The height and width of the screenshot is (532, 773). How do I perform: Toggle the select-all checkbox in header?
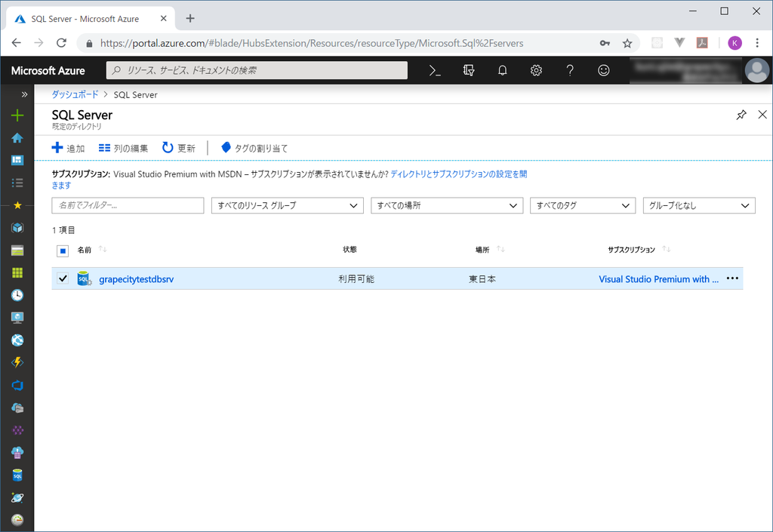(63, 251)
